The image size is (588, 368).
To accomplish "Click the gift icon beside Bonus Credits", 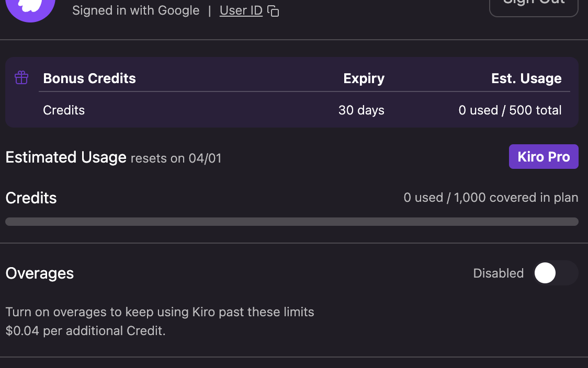I will click(21, 78).
